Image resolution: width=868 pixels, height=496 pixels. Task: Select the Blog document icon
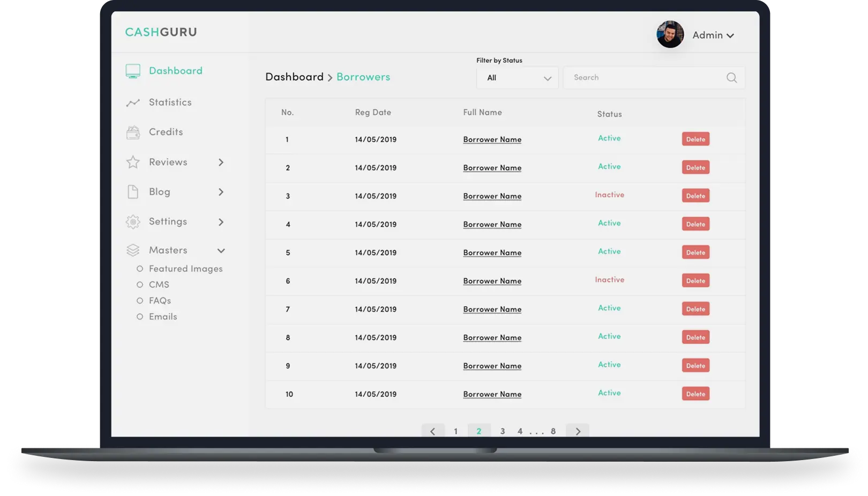point(132,191)
